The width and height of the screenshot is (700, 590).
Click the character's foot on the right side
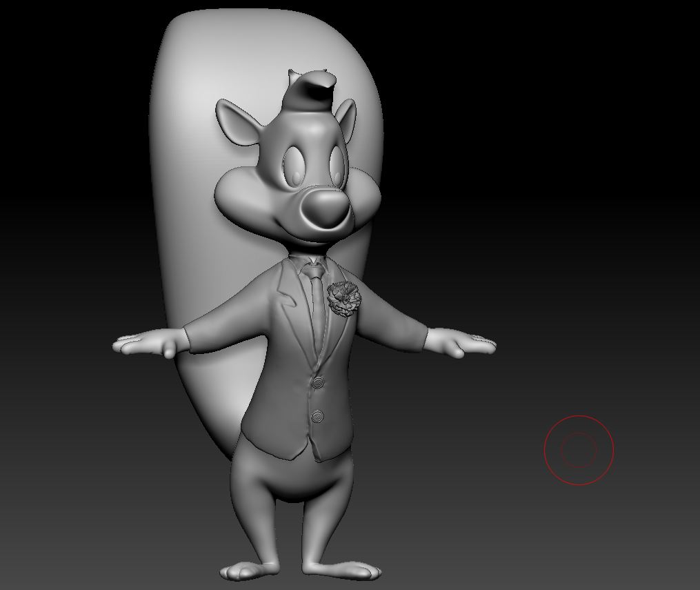coord(343,570)
